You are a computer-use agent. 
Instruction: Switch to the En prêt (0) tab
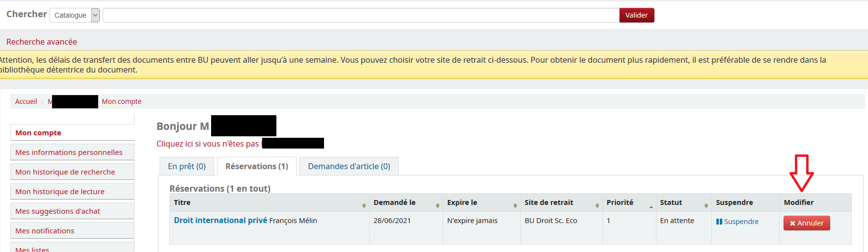(x=187, y=166)
